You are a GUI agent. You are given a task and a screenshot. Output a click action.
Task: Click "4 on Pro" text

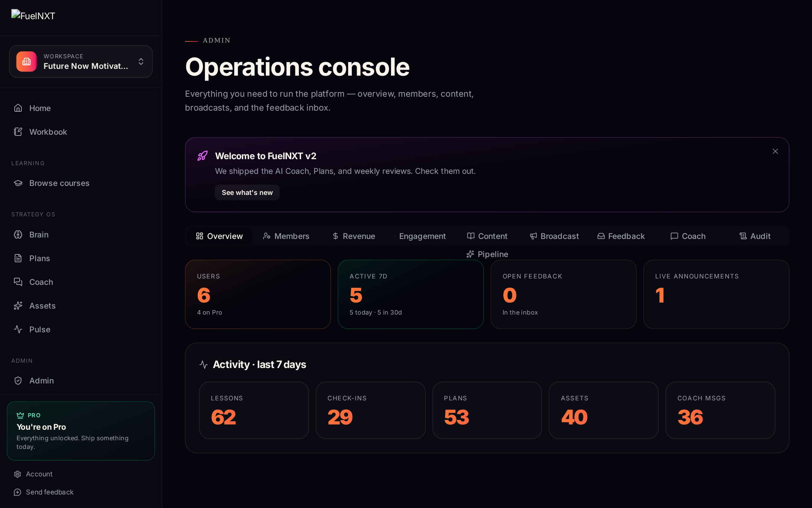pos(209,312)
